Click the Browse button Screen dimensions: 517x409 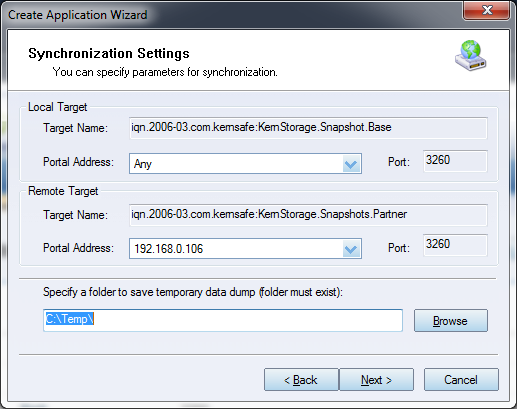(451, 321)
